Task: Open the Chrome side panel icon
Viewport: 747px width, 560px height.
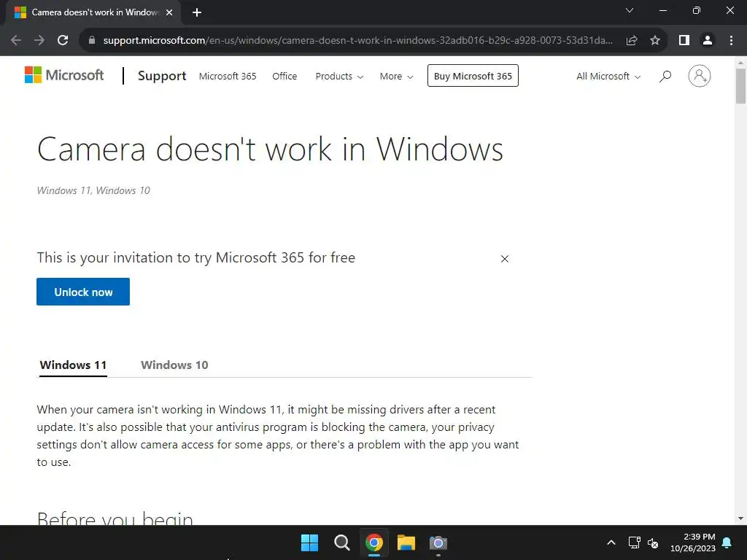Action: point(684,41)
